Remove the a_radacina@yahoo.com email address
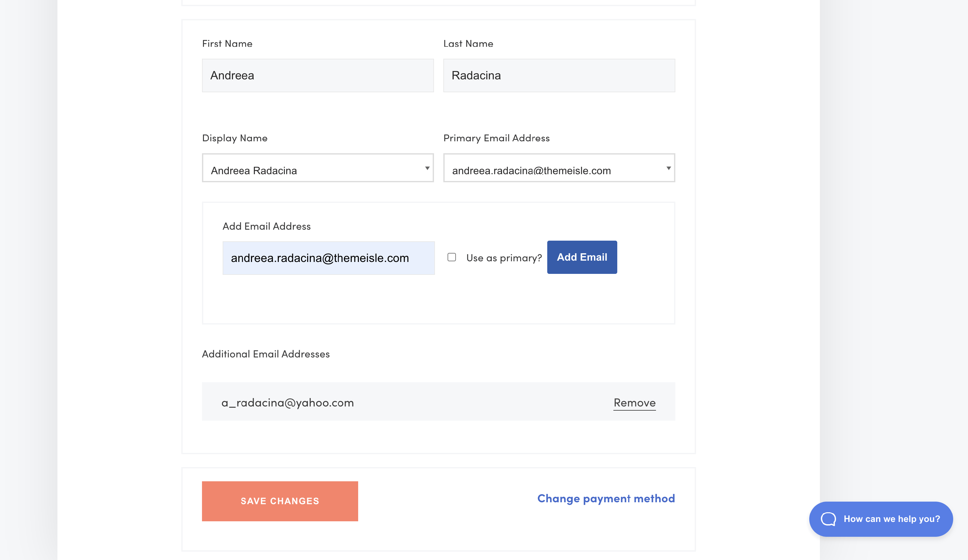Image resolution: width=968 pixels, height=560 pixels. click(x=634, y=403)
